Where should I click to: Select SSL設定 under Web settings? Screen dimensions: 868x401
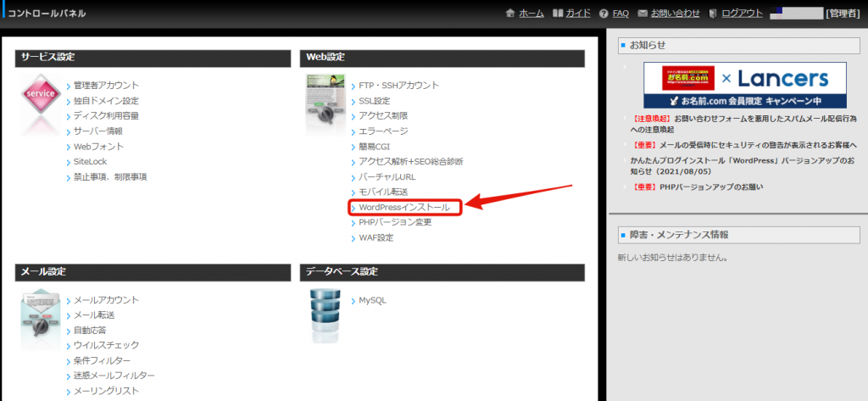coord(374,101)
